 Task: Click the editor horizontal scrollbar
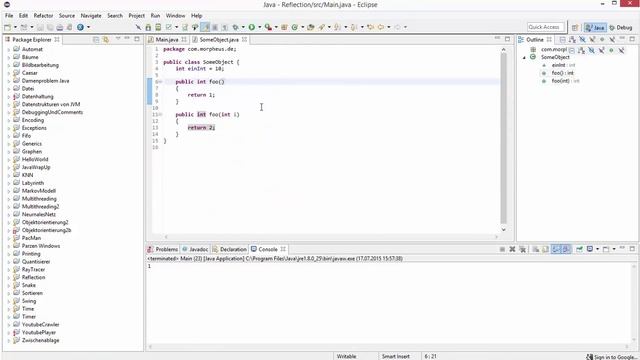(331, 237)
